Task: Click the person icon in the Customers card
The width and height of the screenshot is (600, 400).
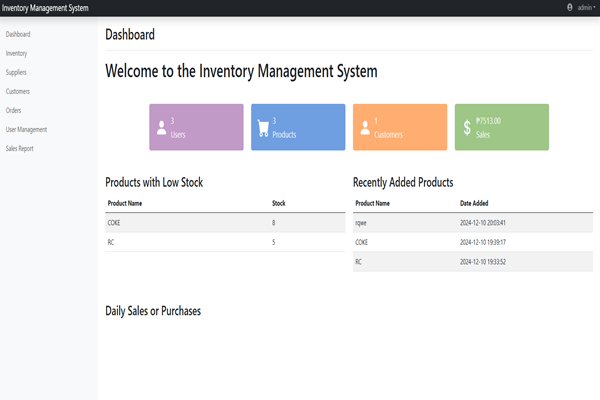Action: tap(365, 128)
